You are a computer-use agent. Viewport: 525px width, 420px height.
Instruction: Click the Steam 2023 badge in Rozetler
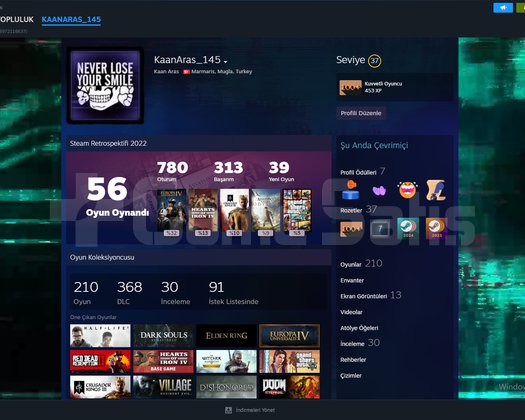(436, 229)
